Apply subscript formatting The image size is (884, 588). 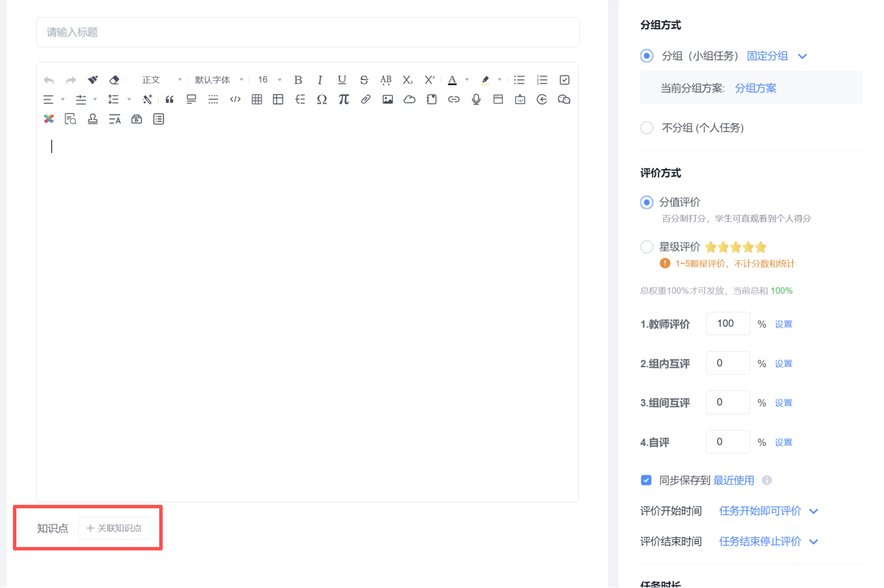408,80
